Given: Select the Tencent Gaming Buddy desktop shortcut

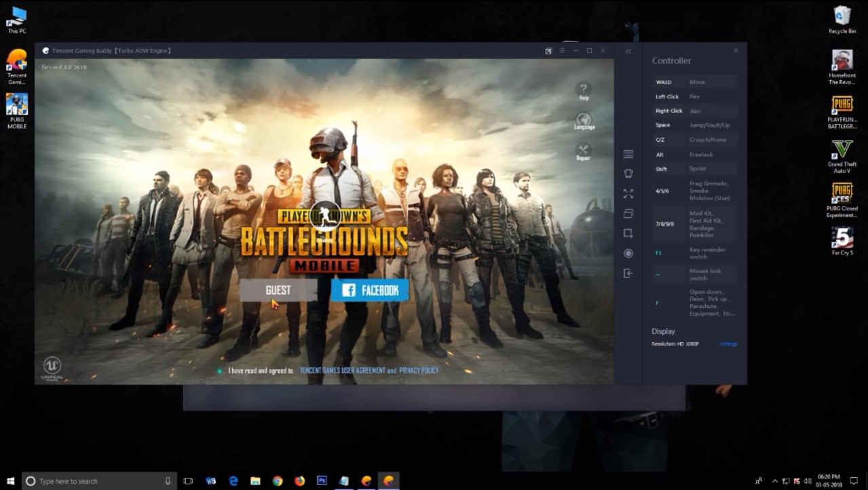Looking at the screenshot, I should coord(16,67).
